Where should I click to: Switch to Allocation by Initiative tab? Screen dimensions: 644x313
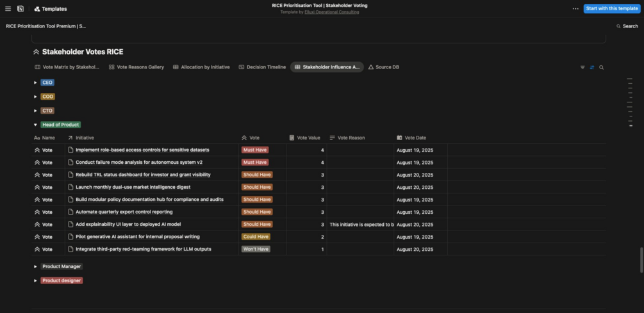201,67
